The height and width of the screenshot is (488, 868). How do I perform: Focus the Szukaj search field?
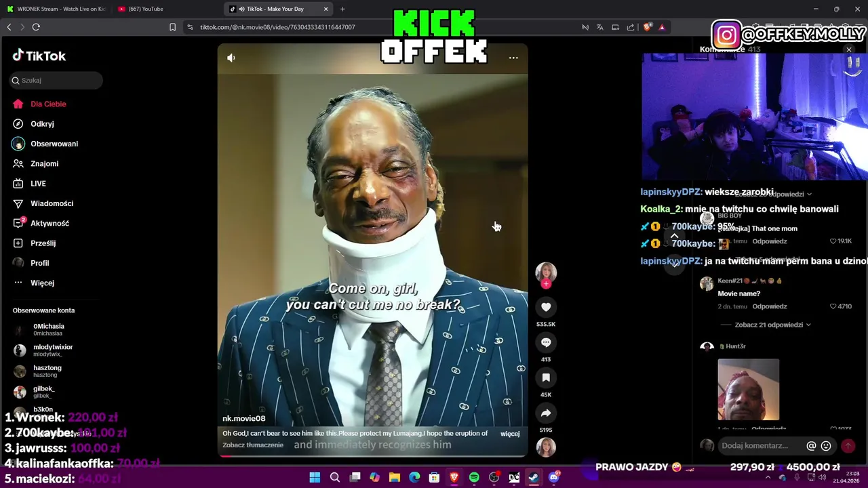coord(56,80)
